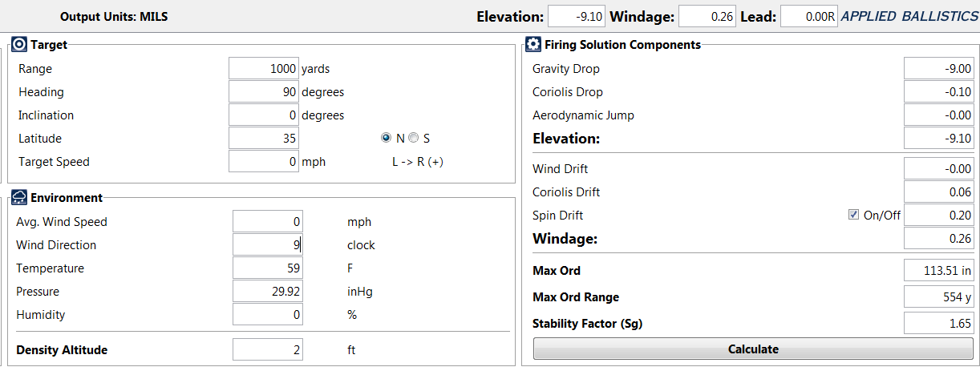Click the Range input field

click(x=264, y=69)
